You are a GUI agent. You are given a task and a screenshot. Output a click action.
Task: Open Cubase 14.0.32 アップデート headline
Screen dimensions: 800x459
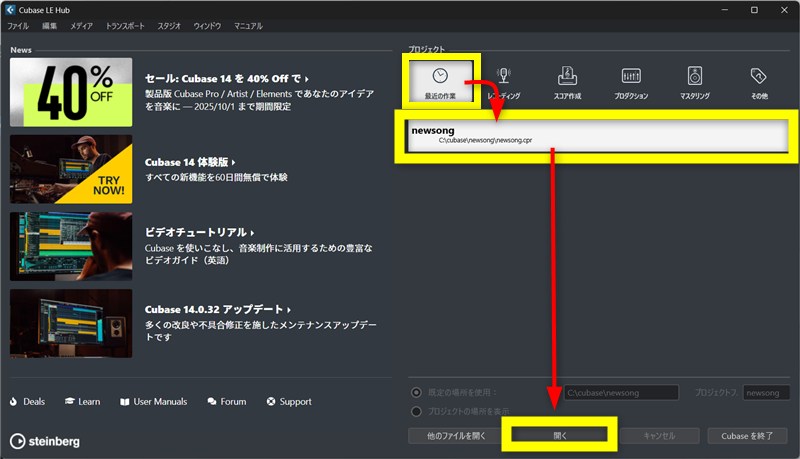coord(218,309)
